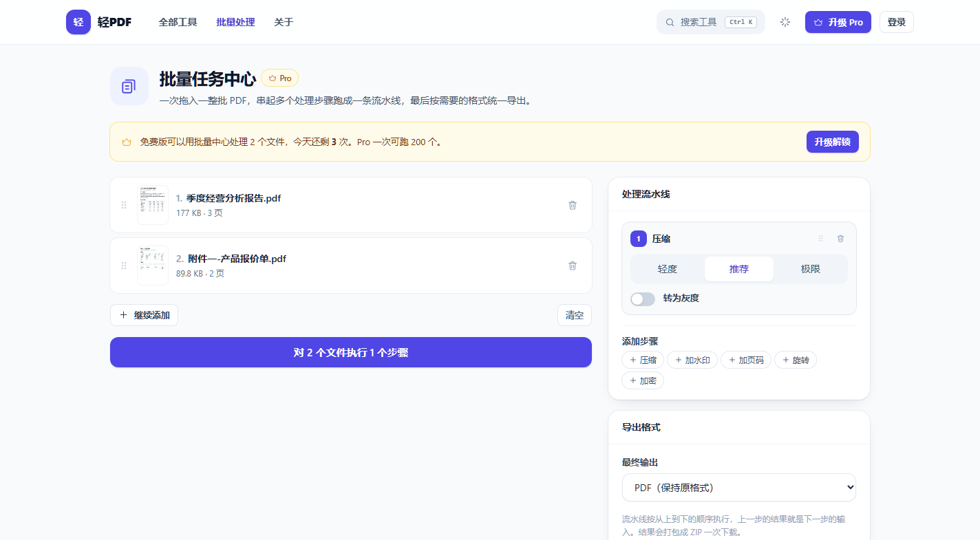Click the 89.8 KB · 2 页 info text
This screenshot has width=980, height=540.
tap(200, 273)
